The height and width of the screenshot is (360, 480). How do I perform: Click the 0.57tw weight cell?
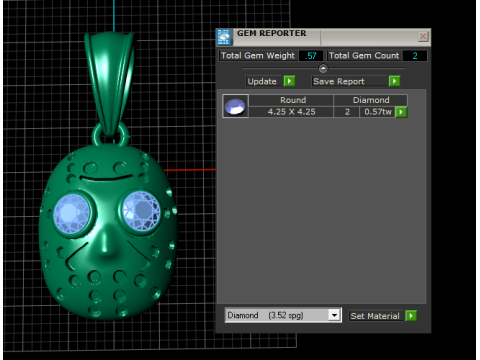tap(377, 112)
